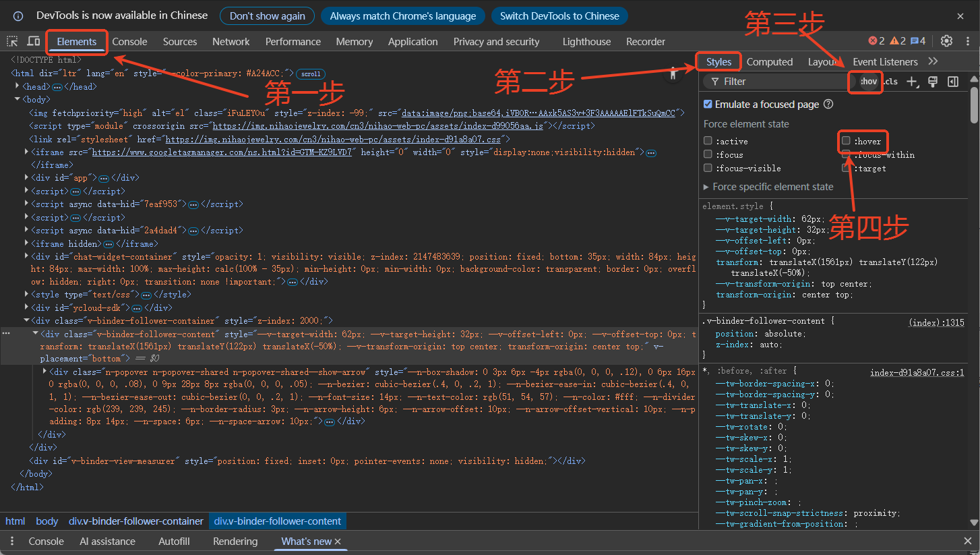The image size is (980, 555).
Task: Click Always match Chrome's language
Action: coord(403,16)
